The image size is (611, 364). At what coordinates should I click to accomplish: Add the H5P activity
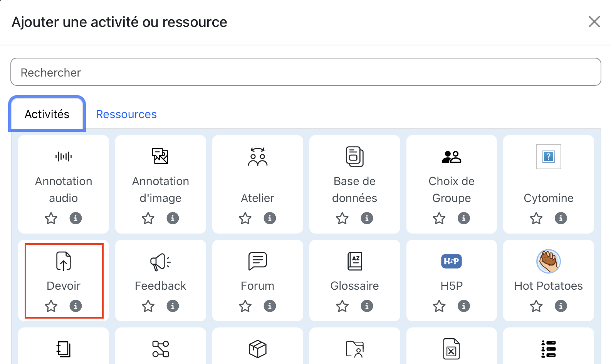click(x=452, y=262)
